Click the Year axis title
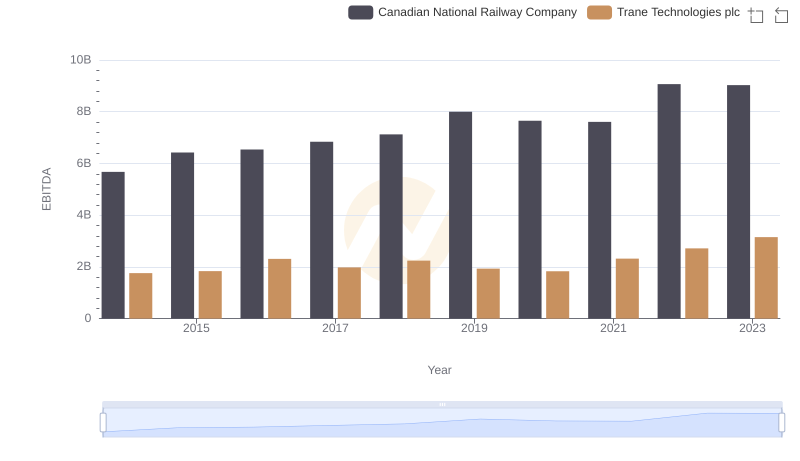The height and width of the screenshot is (461, 800). click(439, 370)
